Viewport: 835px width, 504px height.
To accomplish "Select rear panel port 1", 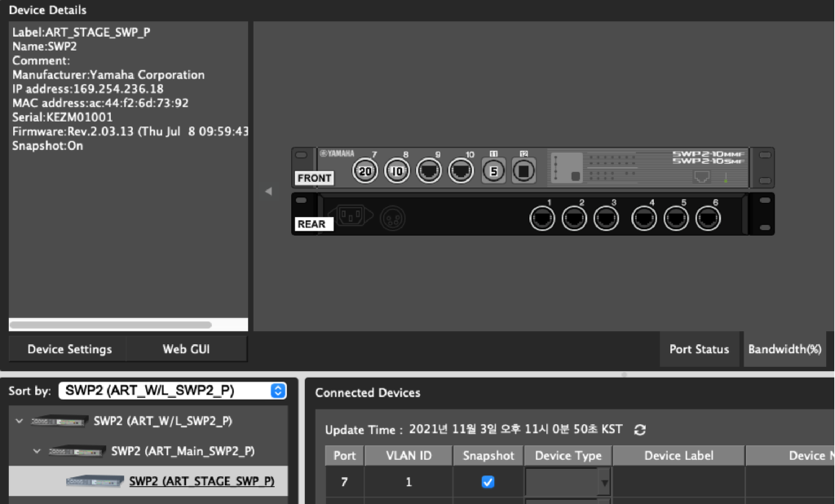I will (x=542, y=219).
